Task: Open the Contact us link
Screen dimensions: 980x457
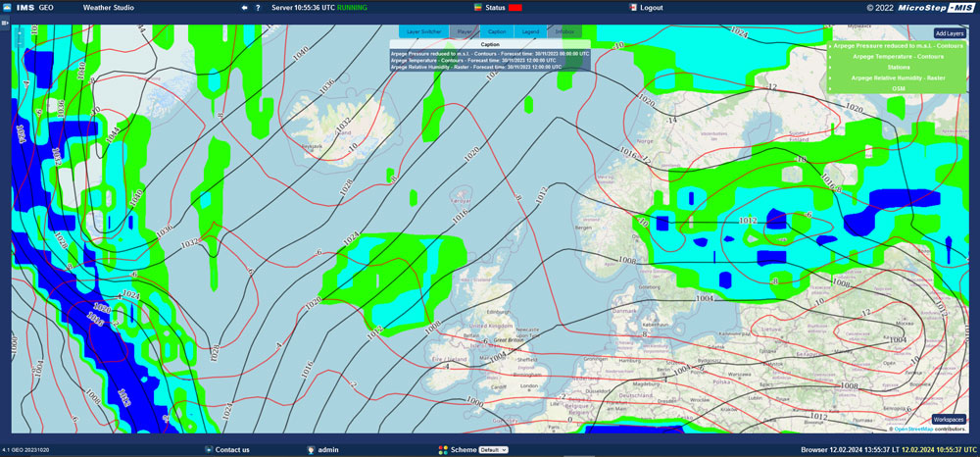Action: pos(232,449)
